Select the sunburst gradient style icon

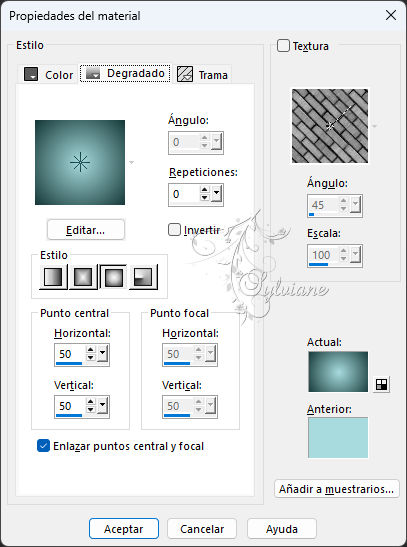click(x=113, y=277)
